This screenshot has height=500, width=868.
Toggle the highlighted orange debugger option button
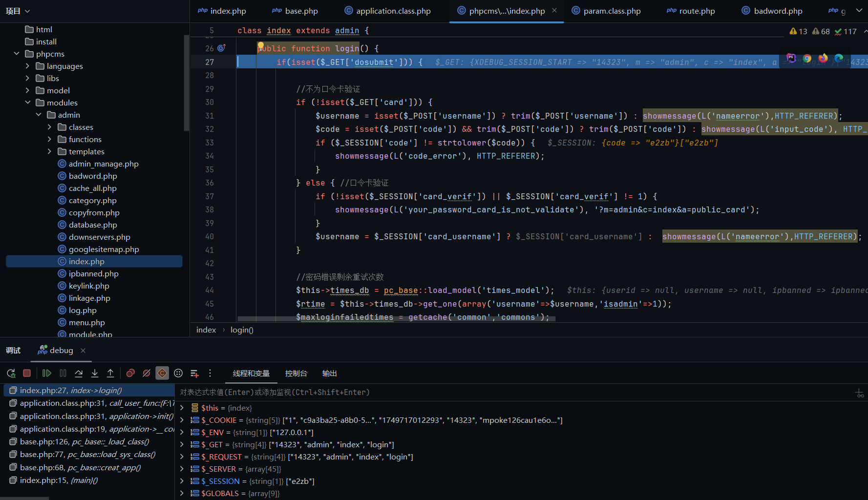162,374
